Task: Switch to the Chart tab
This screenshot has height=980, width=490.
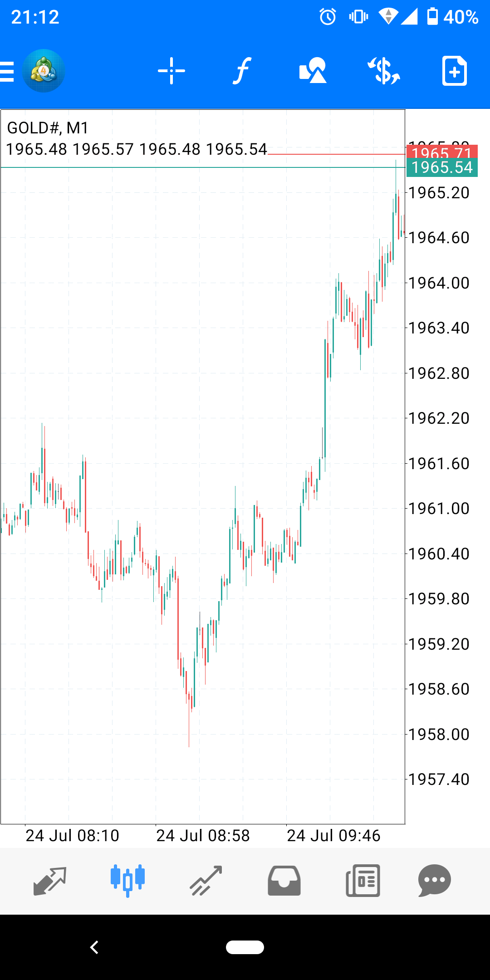Action: (x=127, y=881)
